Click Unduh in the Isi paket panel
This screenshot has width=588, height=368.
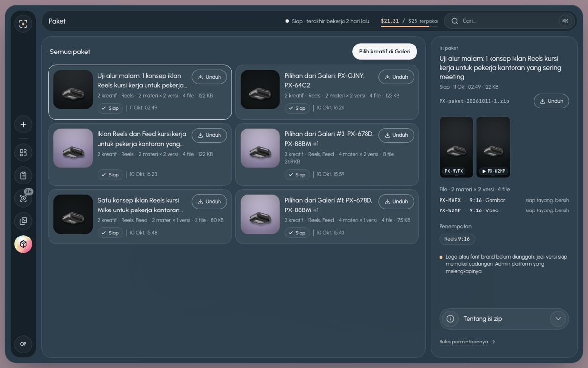pyautogui.click(x=551, y=101)
